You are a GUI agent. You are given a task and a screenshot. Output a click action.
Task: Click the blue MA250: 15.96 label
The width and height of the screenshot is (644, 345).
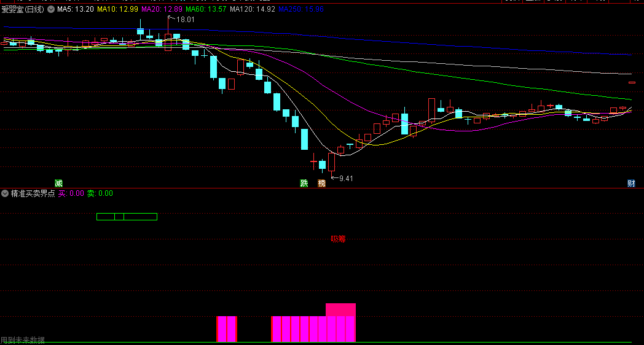tap(301, 9)
